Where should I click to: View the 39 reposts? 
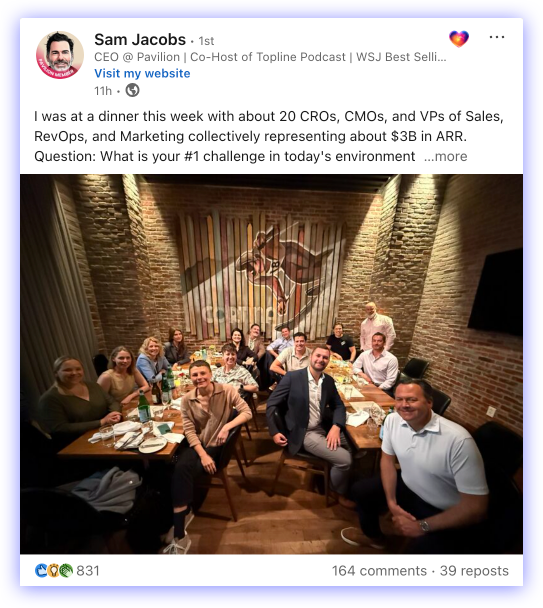pyautogui.click(x=474, y=571)
